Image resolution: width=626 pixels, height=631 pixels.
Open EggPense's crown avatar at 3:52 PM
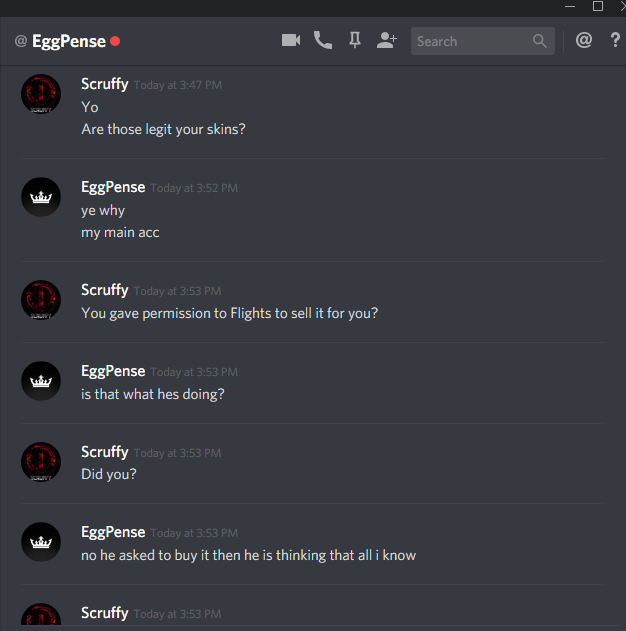point(41,197)
